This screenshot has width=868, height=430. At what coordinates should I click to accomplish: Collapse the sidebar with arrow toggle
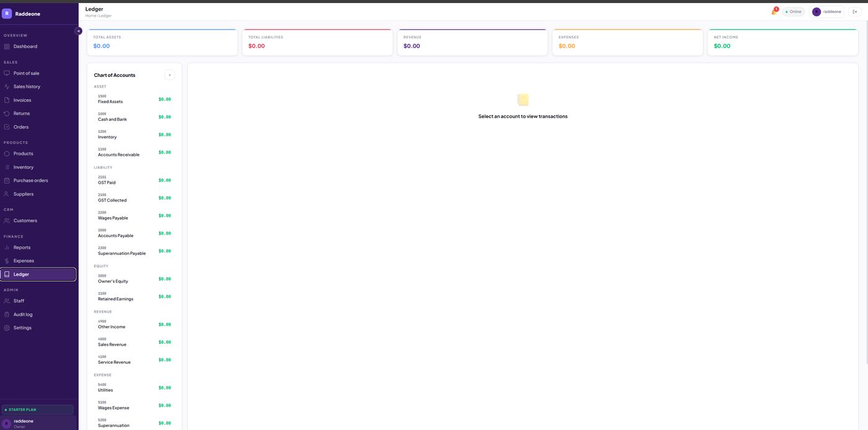coord(78,31)
